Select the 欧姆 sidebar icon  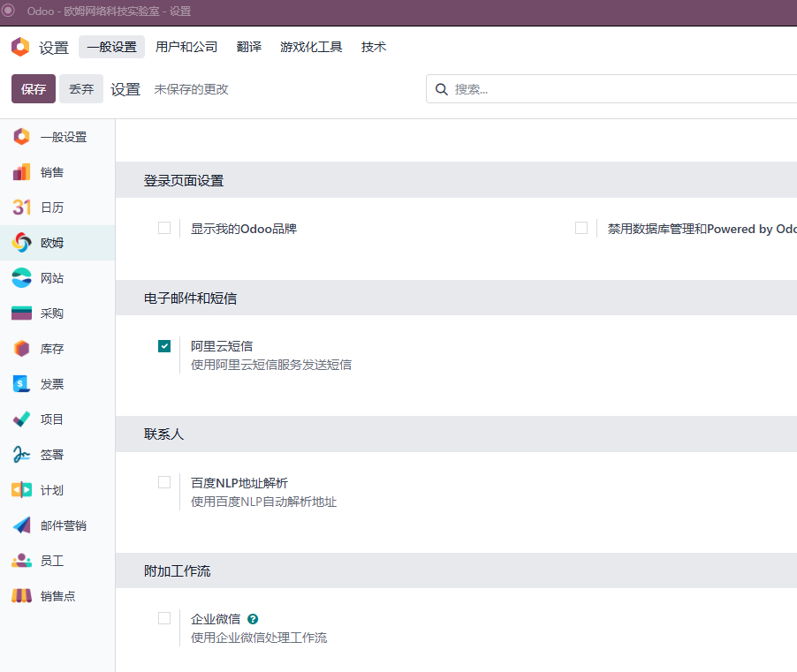[x=21, y=243]
